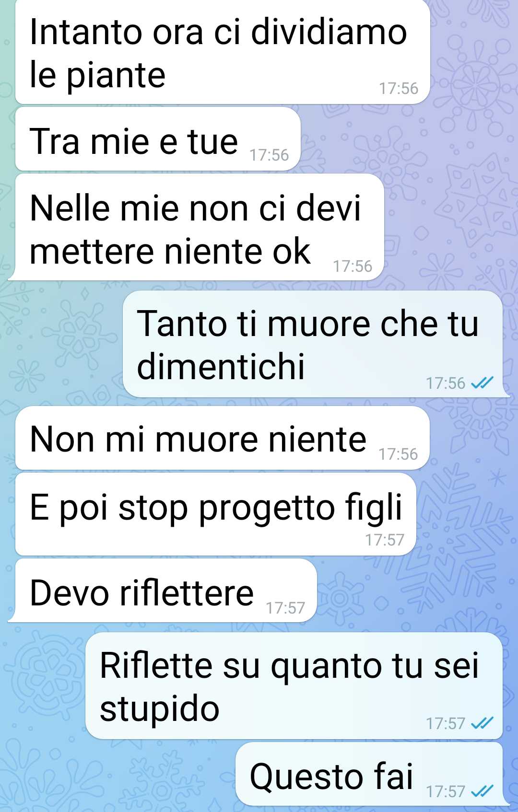The width and height of the screenshot is (518, 812).
Task: Select the 'Intanto ora ci dividiamo le piante' message
Action: coord(223,52)
